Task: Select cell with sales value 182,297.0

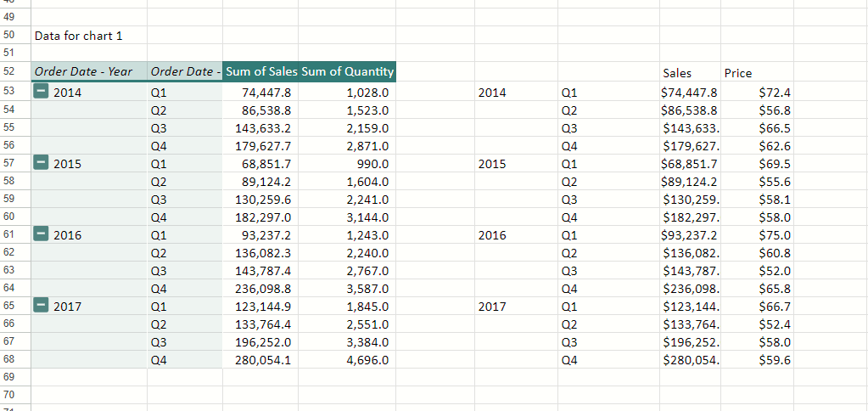Action: pos(260,217)
